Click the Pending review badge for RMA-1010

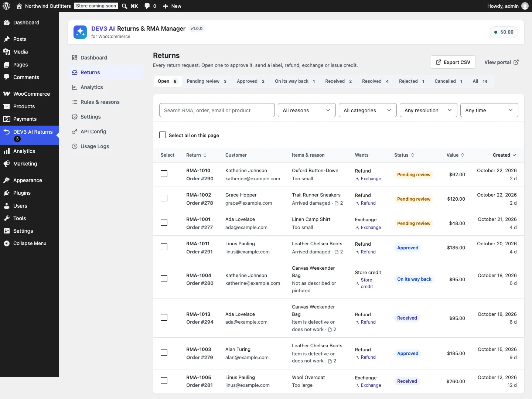(414, 175)
